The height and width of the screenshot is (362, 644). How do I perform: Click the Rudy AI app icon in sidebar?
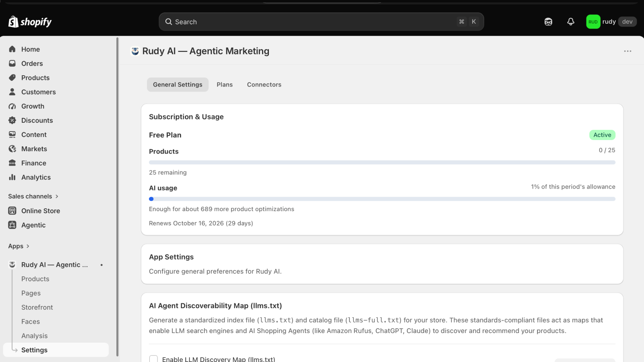click(x=12, y=265)
